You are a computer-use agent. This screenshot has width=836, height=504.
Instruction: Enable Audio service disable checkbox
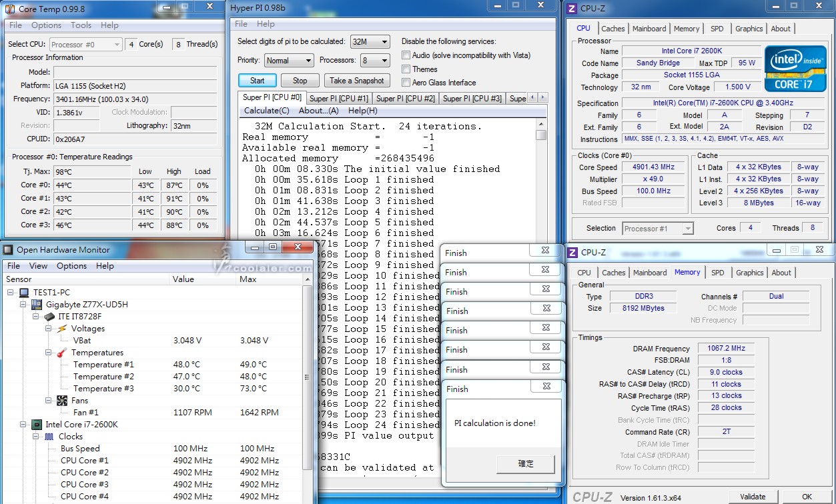pos(406,55)
